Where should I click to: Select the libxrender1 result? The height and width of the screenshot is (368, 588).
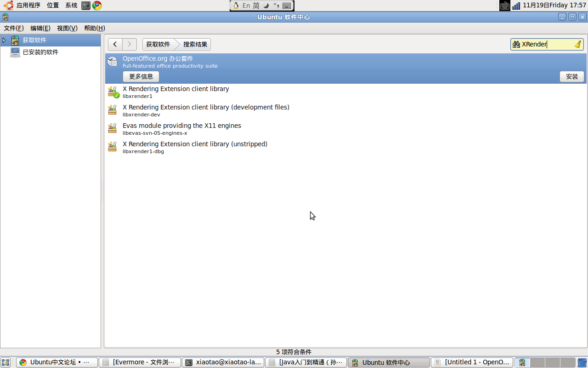345,92
